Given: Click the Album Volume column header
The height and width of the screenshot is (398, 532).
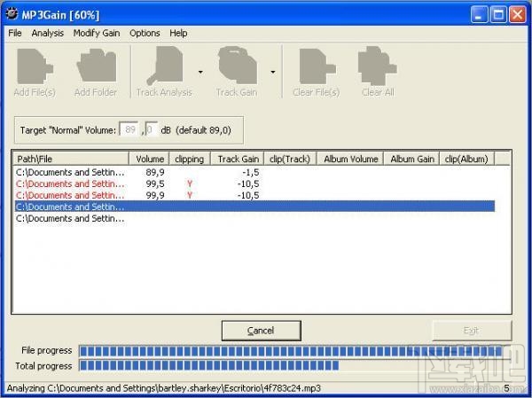Looking at the screenshot, I should 350,159.
